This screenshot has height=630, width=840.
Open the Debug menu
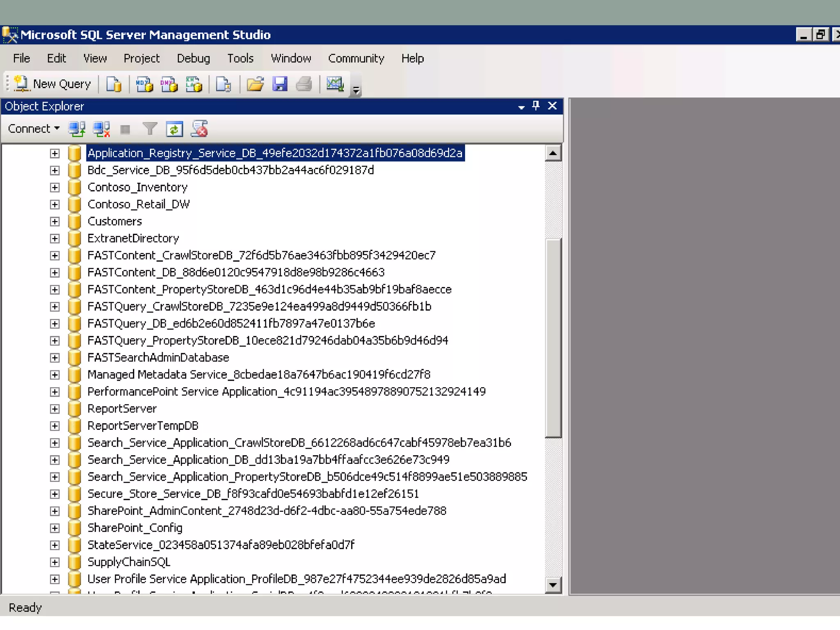[x=193, y=59]
